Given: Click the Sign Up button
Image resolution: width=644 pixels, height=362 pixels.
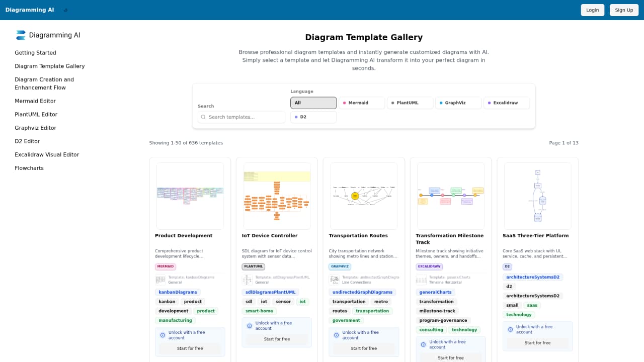Looking at the screenshot, I should (624, 10).
